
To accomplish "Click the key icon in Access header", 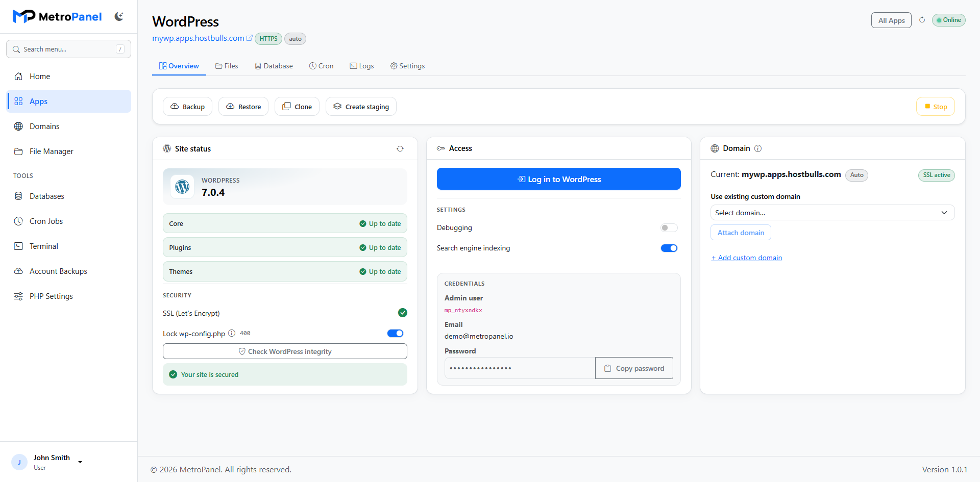I will coord(441,148).
